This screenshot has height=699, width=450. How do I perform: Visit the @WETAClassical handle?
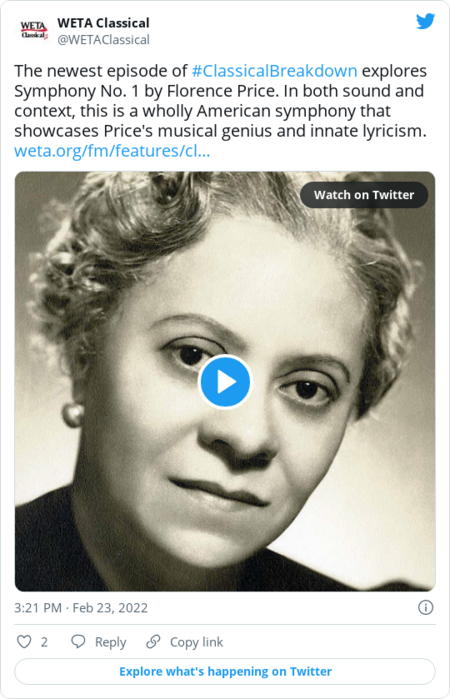[103, 40]
